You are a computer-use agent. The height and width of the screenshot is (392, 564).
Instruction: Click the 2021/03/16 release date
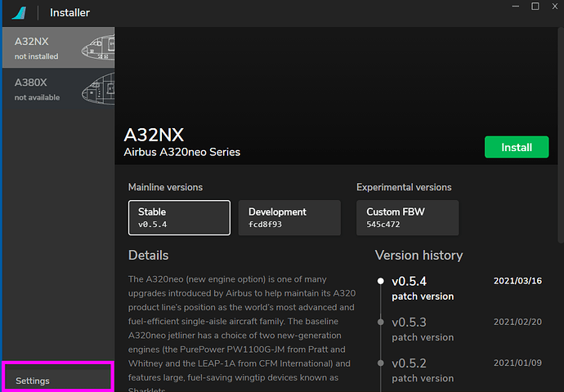517,281
